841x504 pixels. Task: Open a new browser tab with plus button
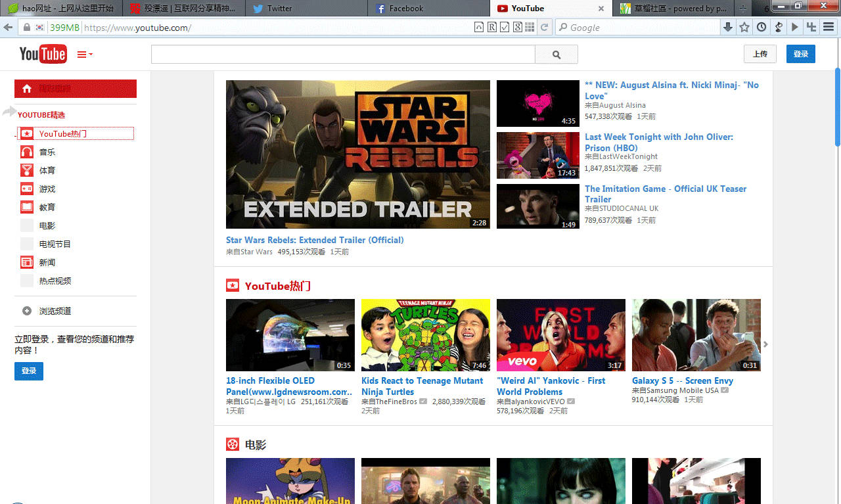pyautogui.click(x=743, y=9)
